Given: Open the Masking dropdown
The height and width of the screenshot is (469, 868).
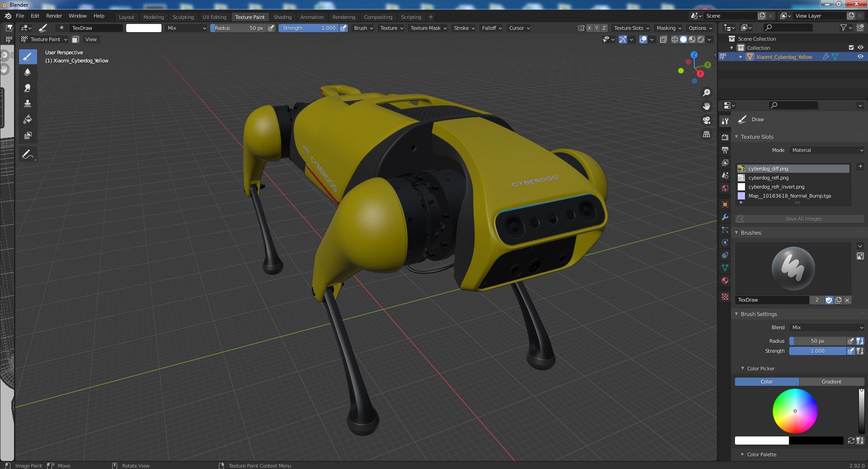Looking at the screenshot, I should pyautogui.click(x=669, y=28).
